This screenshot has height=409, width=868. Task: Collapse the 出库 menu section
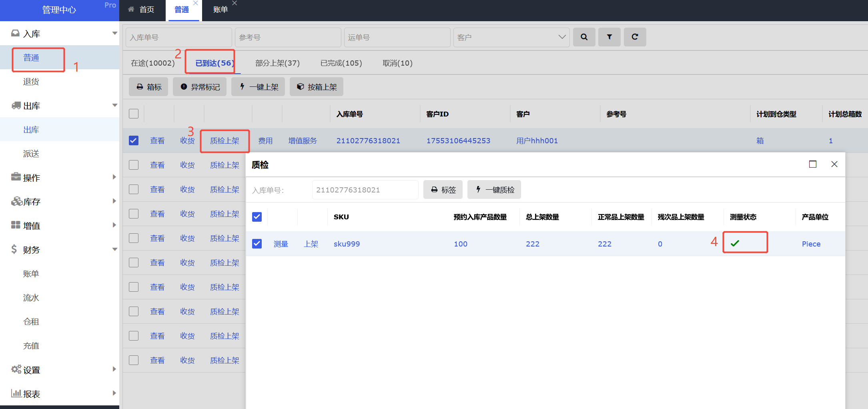(115, 105)
